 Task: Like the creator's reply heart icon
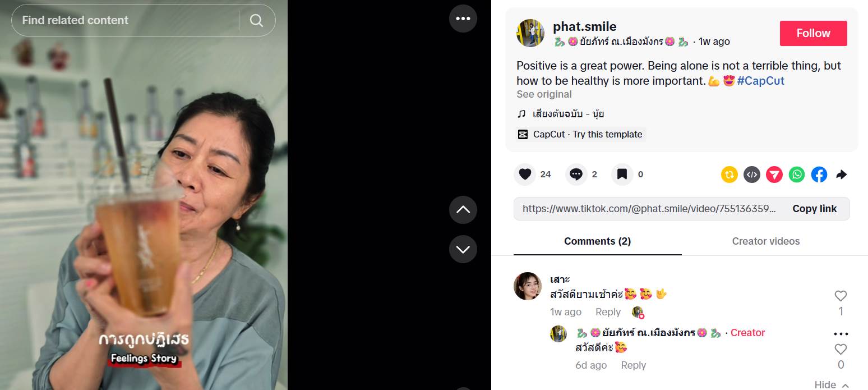[x=840, y=349]
